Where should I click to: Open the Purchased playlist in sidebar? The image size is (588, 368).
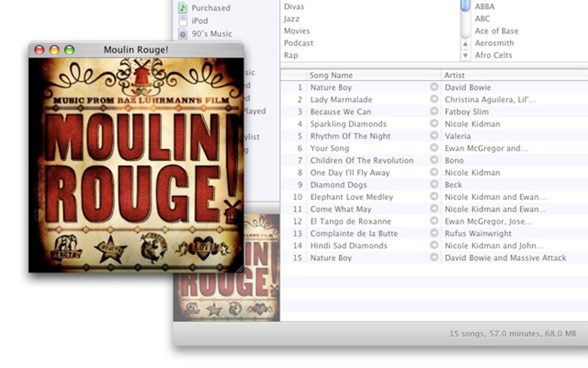[x=211, y=8]
